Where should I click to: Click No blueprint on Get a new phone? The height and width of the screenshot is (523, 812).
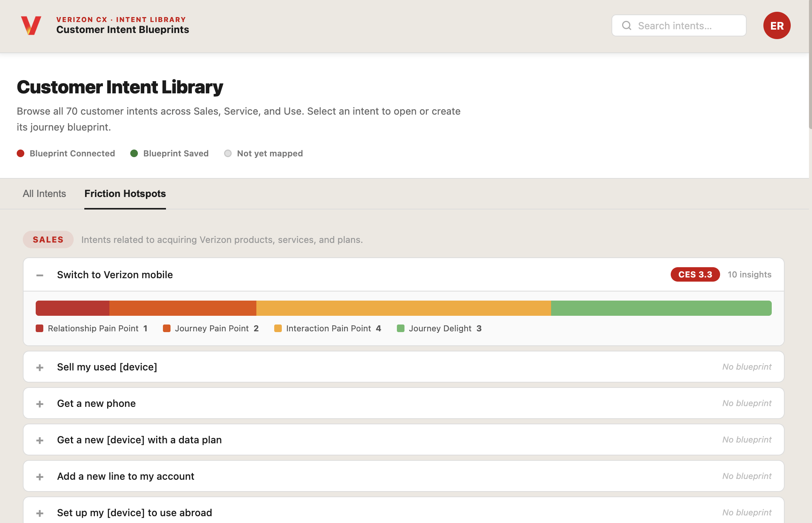pos(747,403)
